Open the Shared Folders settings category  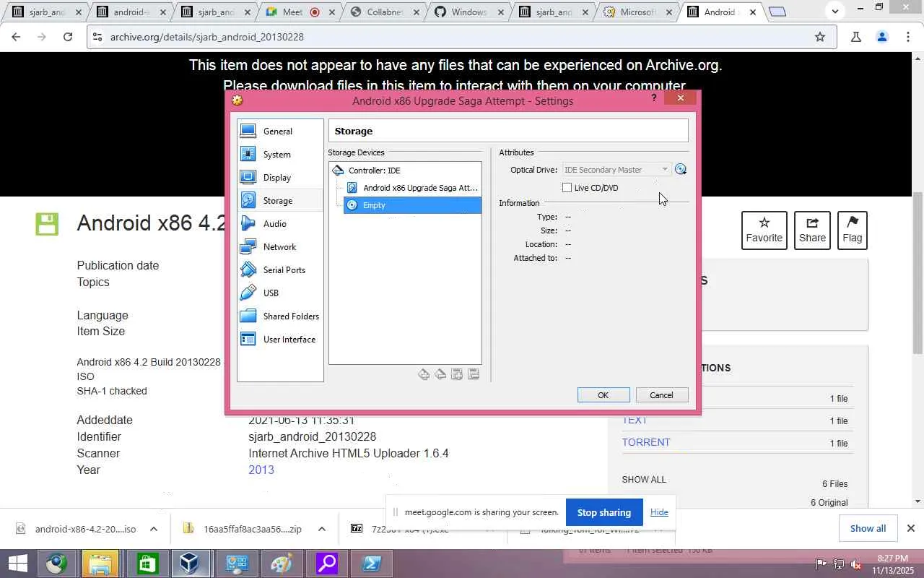point(280,316)
